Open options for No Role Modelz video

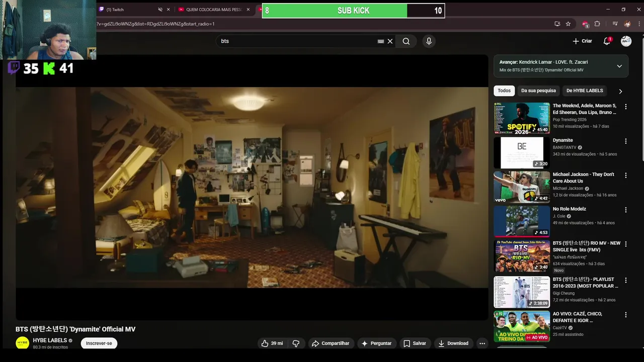tap(626, 210)
